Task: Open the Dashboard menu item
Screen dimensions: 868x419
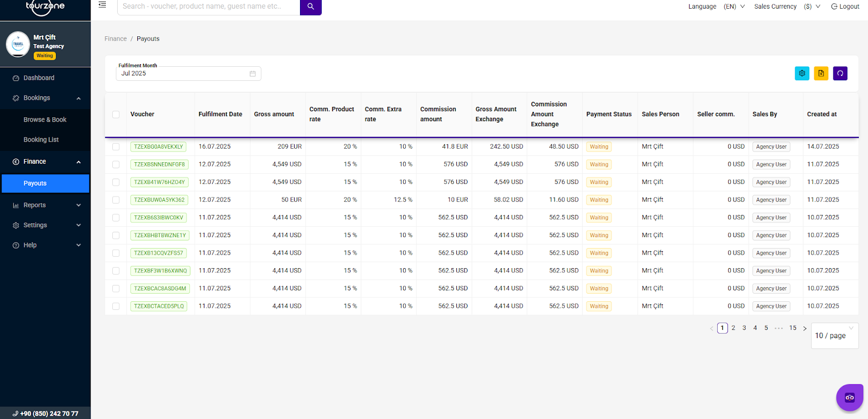Action: coord(39,78)
